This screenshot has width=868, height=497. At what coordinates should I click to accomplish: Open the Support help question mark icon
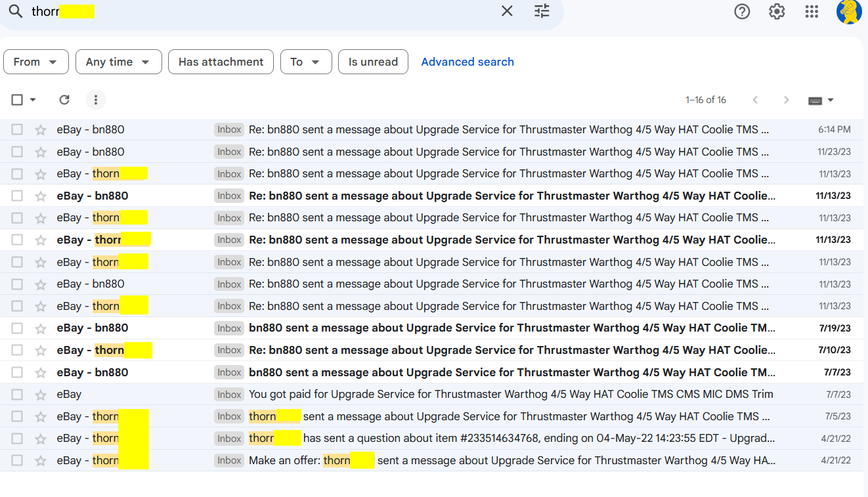coord(742,11)
